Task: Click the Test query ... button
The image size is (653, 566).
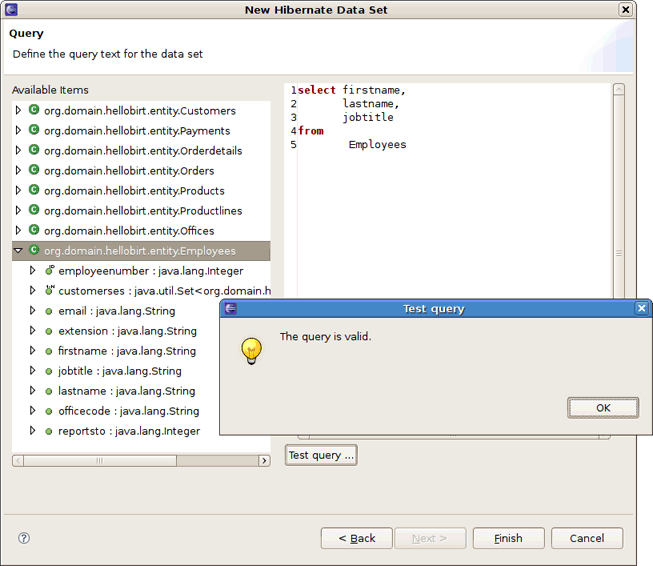Action: coord(321,455)
